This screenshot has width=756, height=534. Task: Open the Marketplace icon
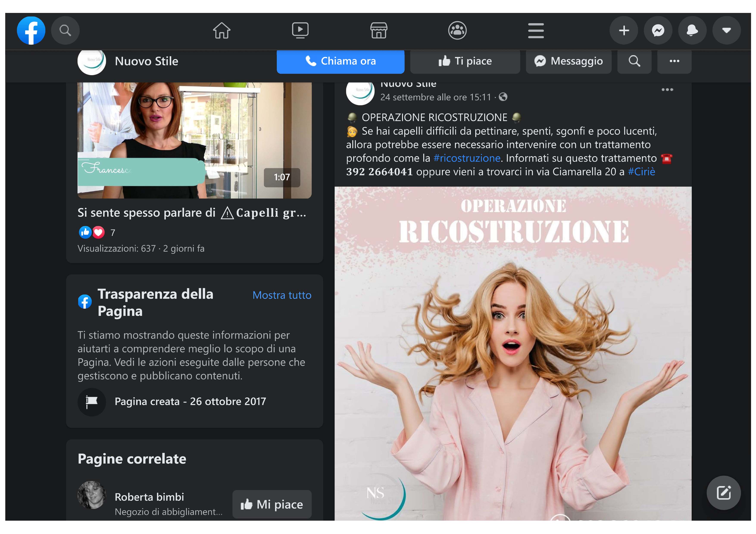point(379,31)
